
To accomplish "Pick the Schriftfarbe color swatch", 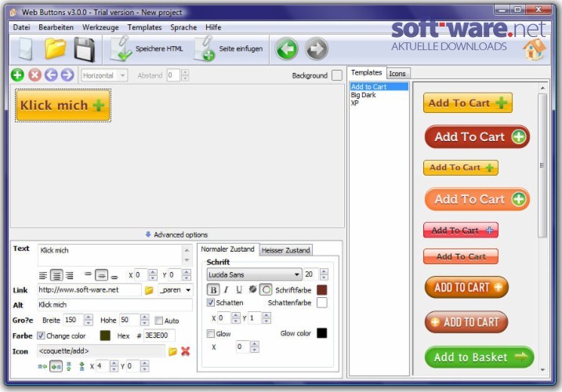I will [x=322, y=290].
